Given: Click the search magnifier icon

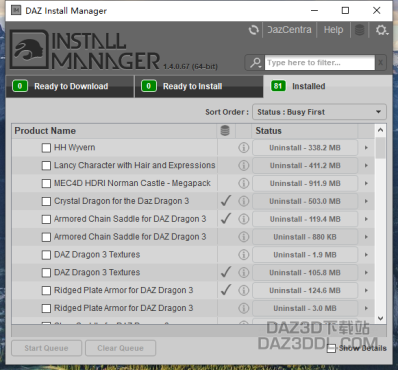Looking at the screenshot, I should 255,63.
